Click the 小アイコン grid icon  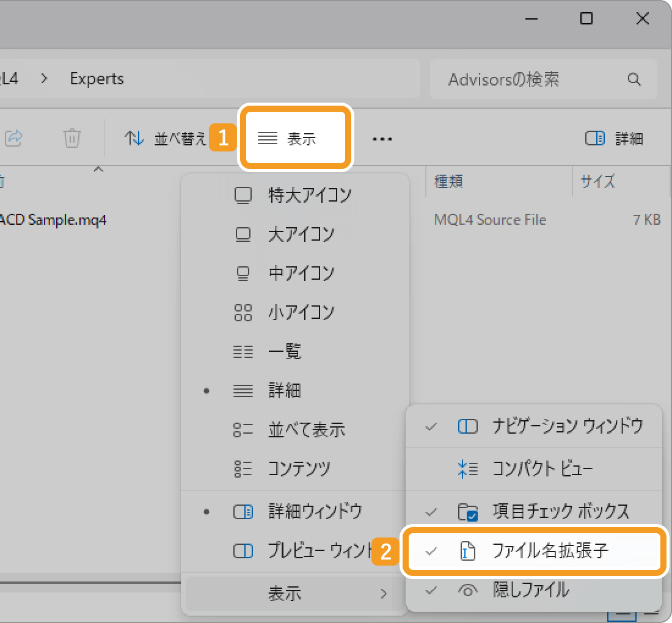pyautogui.click(x=243, y=313)
